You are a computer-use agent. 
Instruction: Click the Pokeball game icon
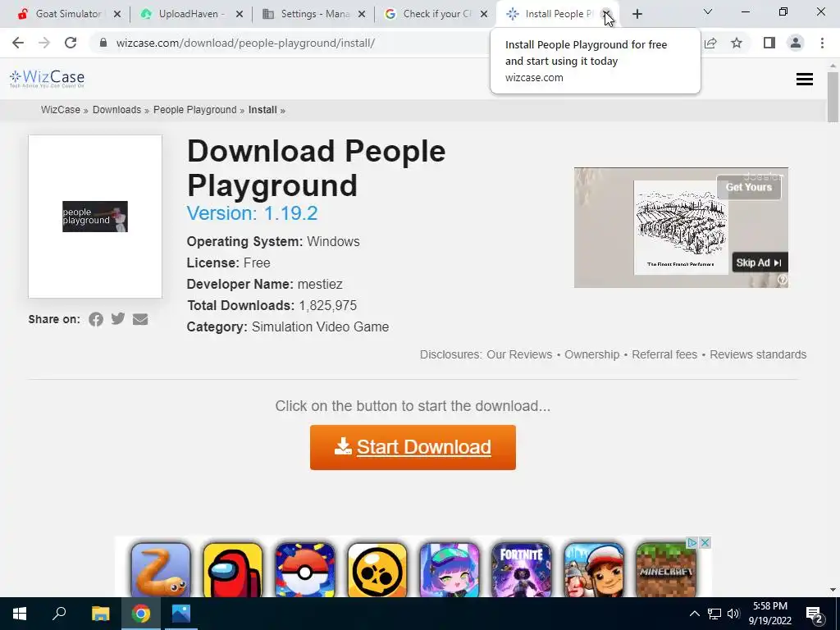click(305, 570)
